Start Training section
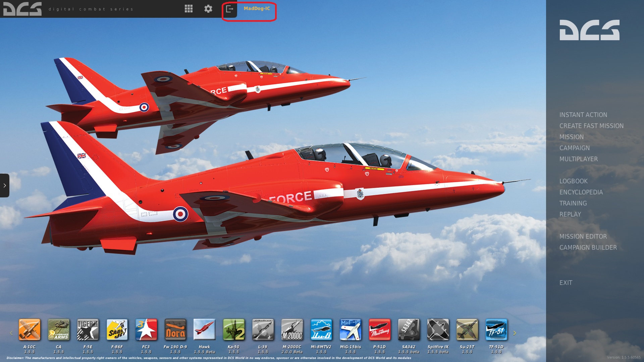Image resolution: width=644 pixels, height=362 pixels. pos(573,203)
